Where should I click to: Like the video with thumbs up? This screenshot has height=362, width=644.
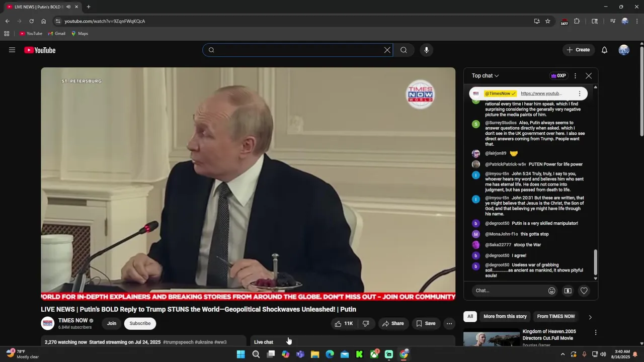(344, 323)
